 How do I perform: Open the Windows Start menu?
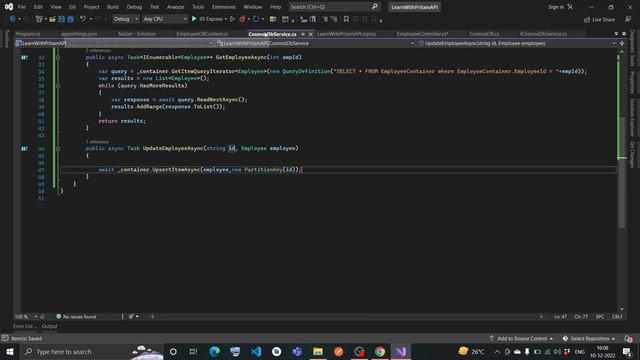10,351
